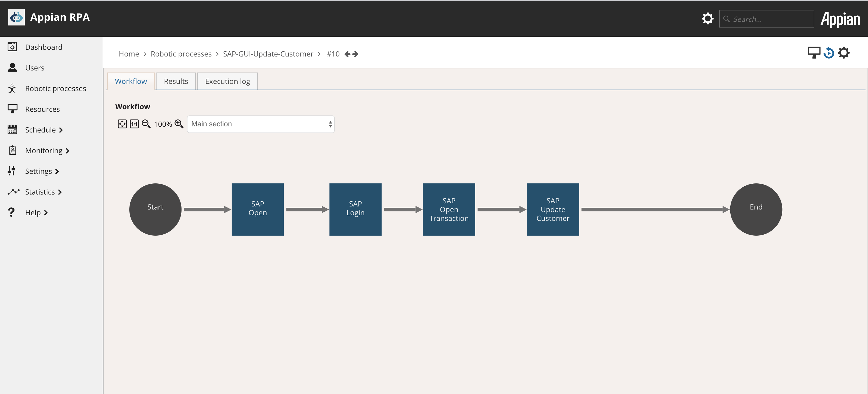
Task: Open Settings sidebar menu label
Action: tap(38, 171)
